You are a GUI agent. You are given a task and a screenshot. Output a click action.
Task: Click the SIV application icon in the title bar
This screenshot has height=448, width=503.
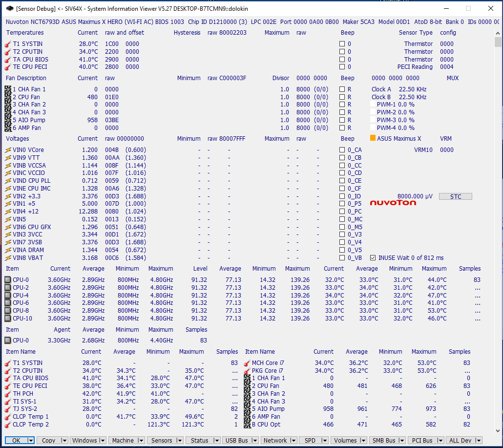tap(10, 9)
